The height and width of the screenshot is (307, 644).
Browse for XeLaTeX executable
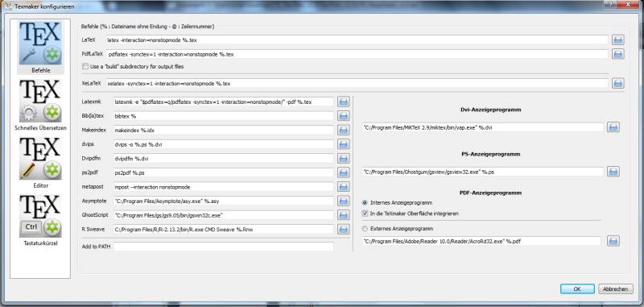coord(617,83)
